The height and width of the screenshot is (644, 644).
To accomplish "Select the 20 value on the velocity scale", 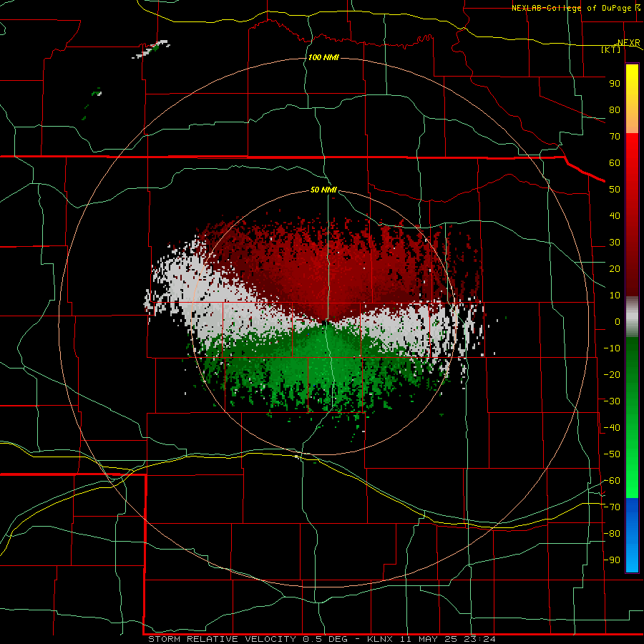I will click(615, 268).
